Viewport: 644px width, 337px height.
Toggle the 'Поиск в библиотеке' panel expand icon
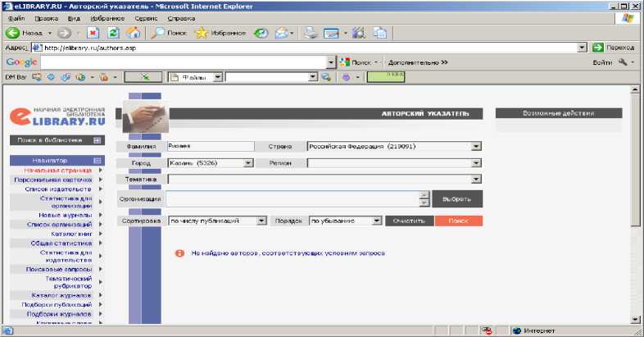point(97,140)
